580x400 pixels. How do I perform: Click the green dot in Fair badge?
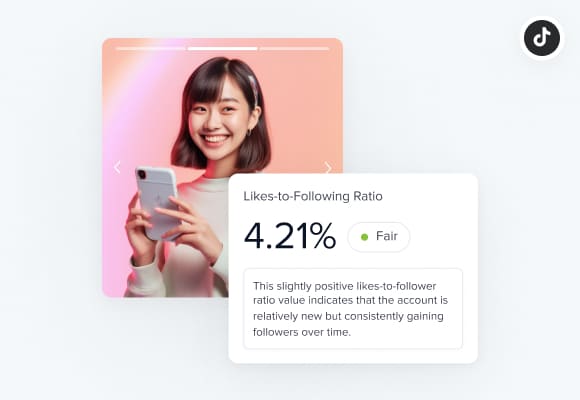(364, 237)
